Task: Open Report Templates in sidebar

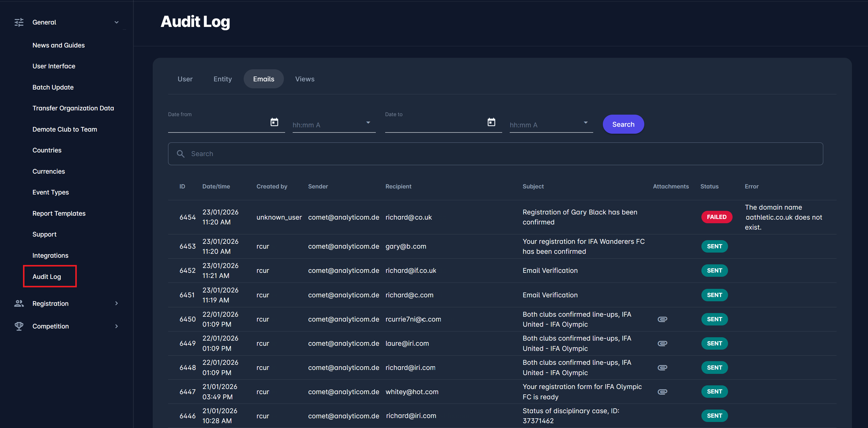Action: [59, 213]
